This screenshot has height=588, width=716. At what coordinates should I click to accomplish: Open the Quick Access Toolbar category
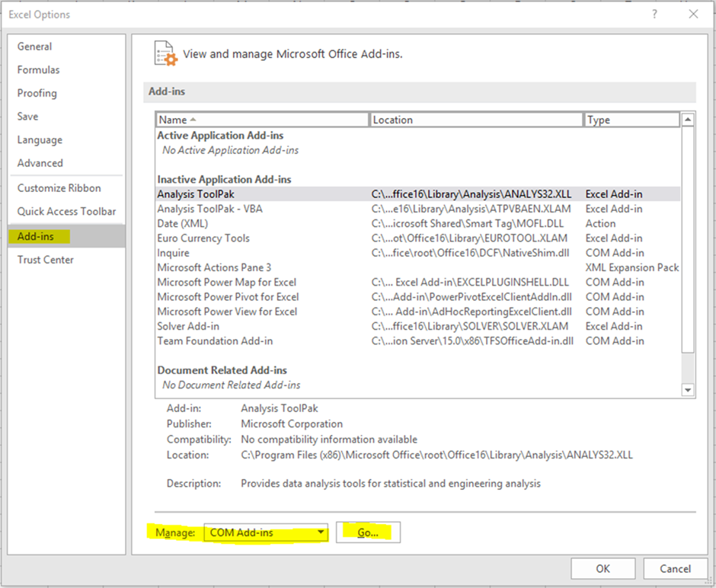pos(67,212)
